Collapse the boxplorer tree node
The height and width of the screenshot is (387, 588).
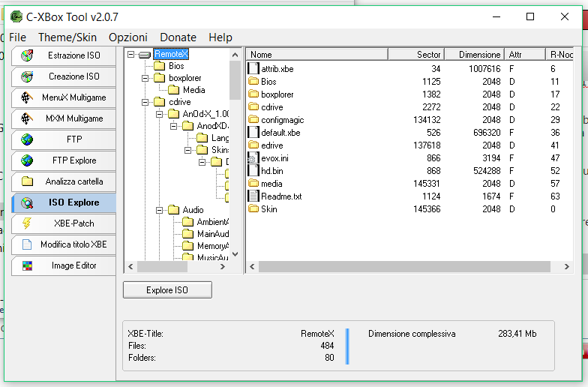145,78
